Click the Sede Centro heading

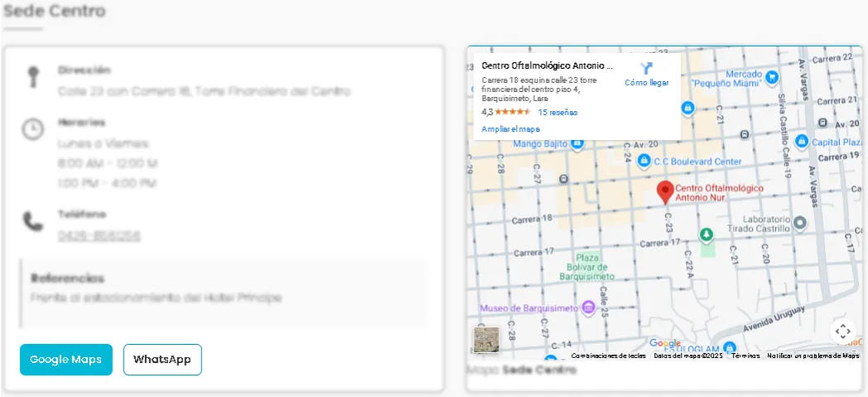(55, 11)
